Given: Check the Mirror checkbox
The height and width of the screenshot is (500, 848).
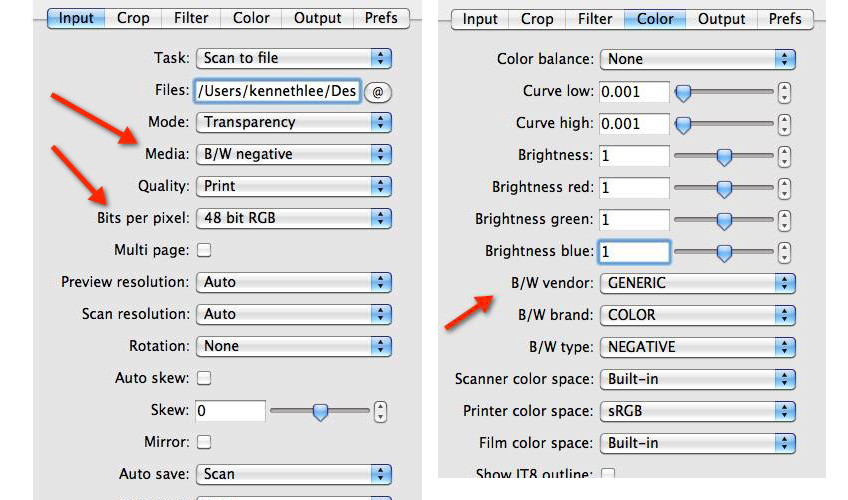Looking at the screenshot, I should [204, 442].
